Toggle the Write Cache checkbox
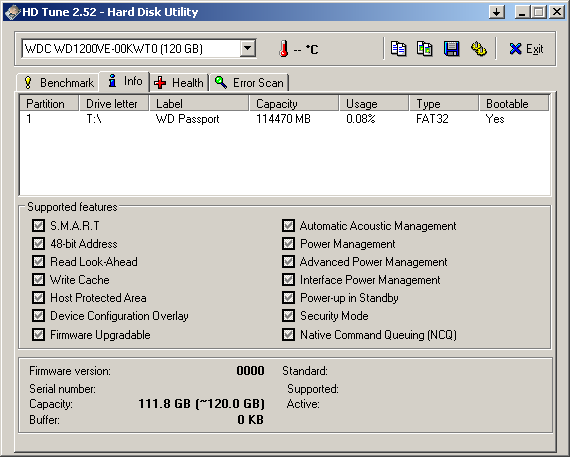Screen dimensions: 570x457 click(38, 280)
